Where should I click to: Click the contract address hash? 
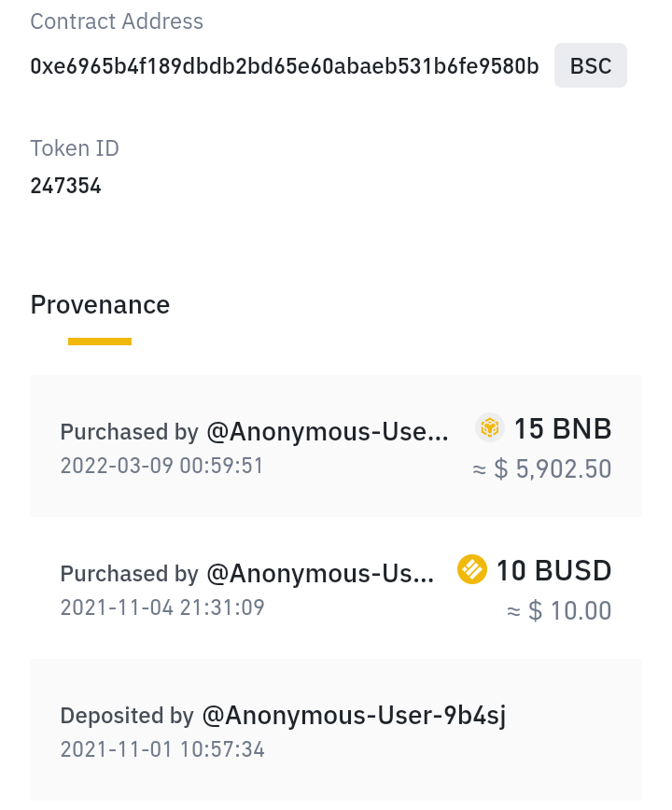(285, 66)
